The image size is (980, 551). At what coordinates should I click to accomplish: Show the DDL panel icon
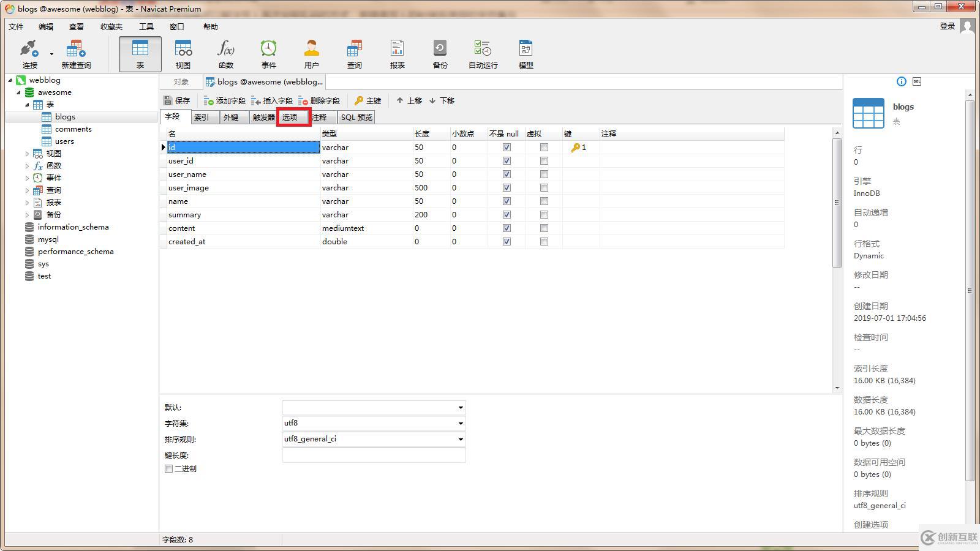point(916,81)
